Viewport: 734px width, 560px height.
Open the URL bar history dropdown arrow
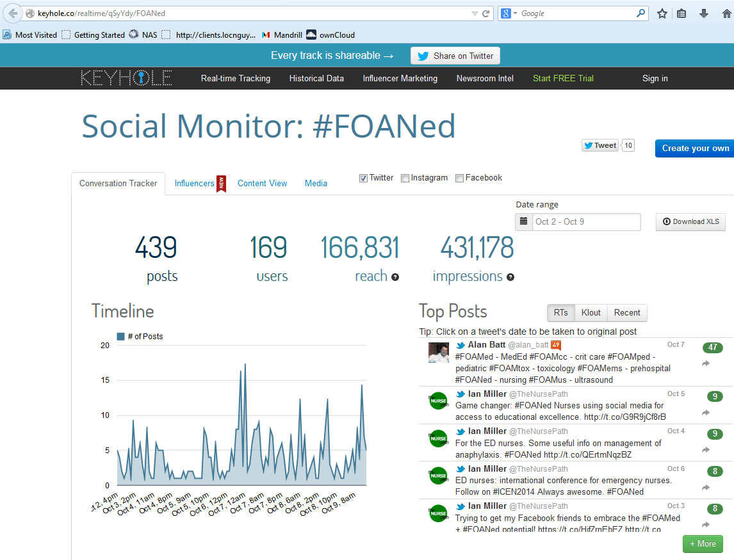tap(475, 13)
